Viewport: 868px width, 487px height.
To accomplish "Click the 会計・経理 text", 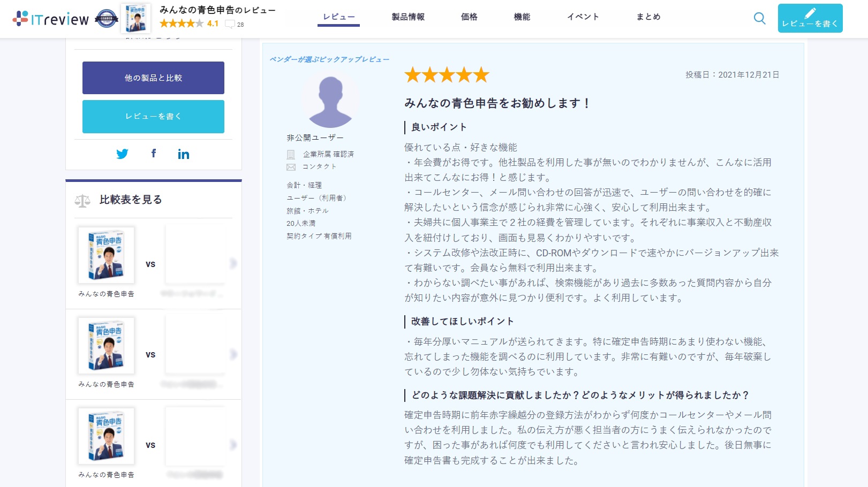I will (x=304, y=185).
